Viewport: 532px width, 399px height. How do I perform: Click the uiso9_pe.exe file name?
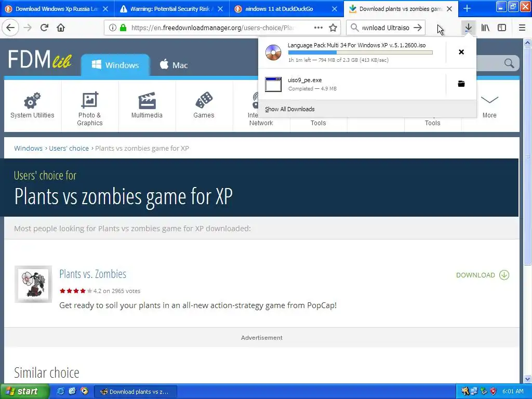304,80
